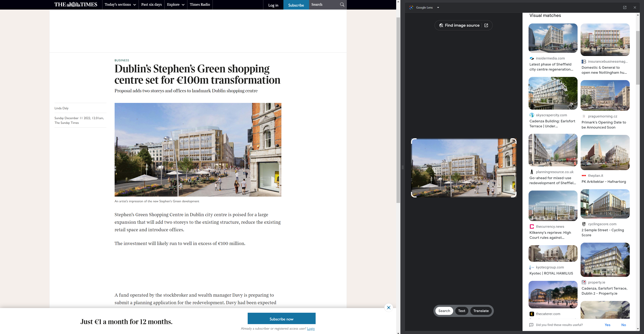Screen dimensions: 644x334
Task: Click planningresource.co.uk favicon
Action: 532,172
